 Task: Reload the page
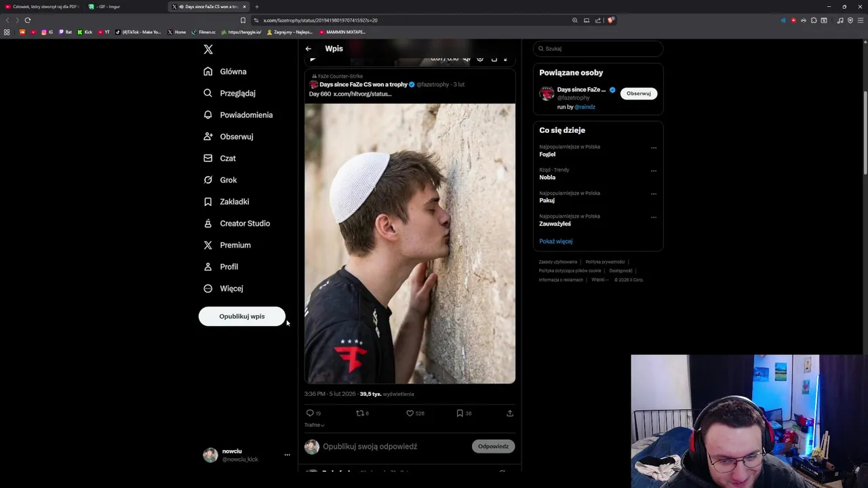pos(27,20)
